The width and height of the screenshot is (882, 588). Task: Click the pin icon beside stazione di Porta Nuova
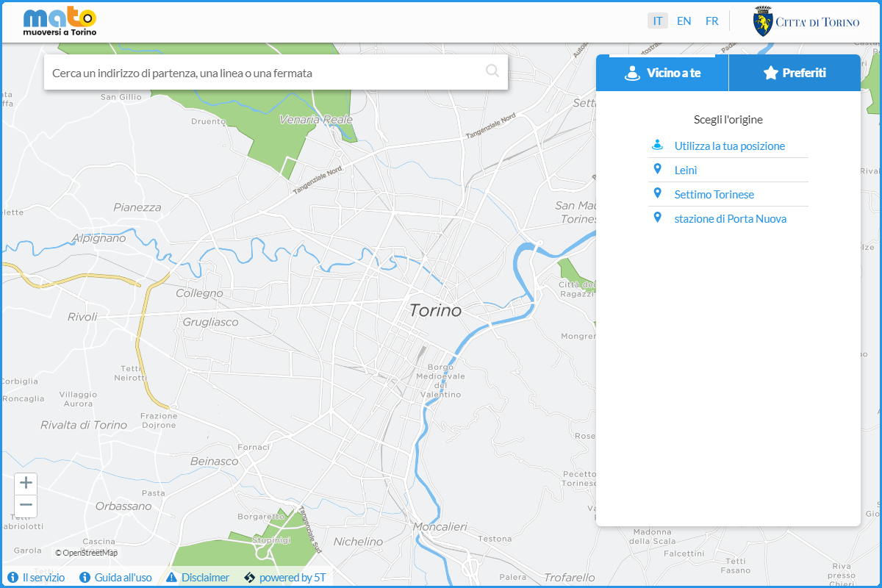coord(658,218)
